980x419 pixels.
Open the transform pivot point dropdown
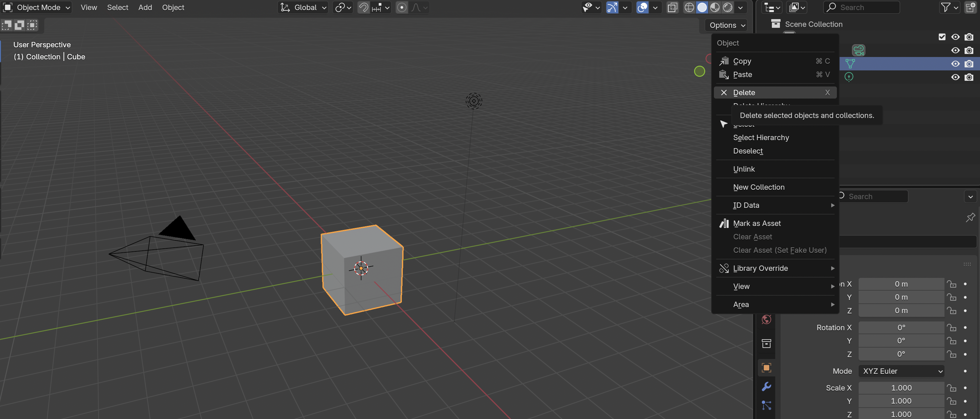pos(343,7)
